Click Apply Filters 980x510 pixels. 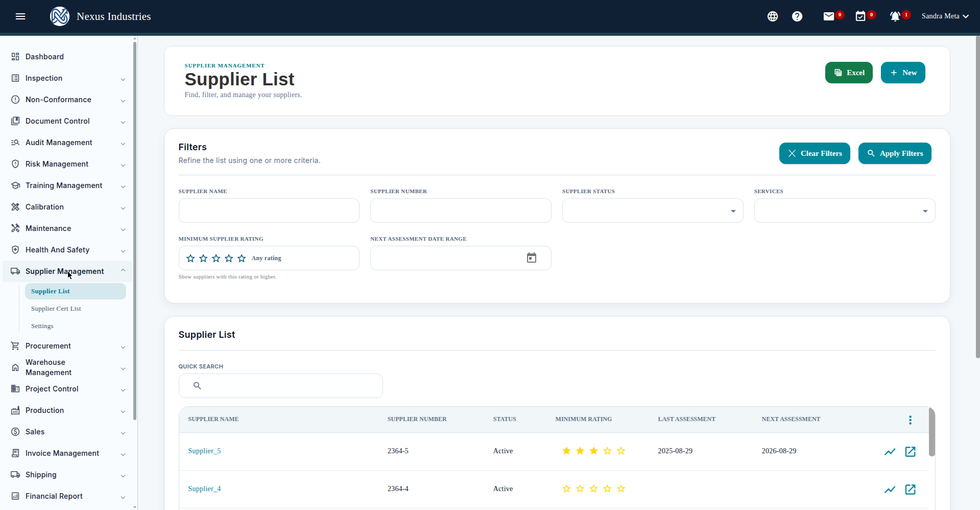[x=895, y=153]
